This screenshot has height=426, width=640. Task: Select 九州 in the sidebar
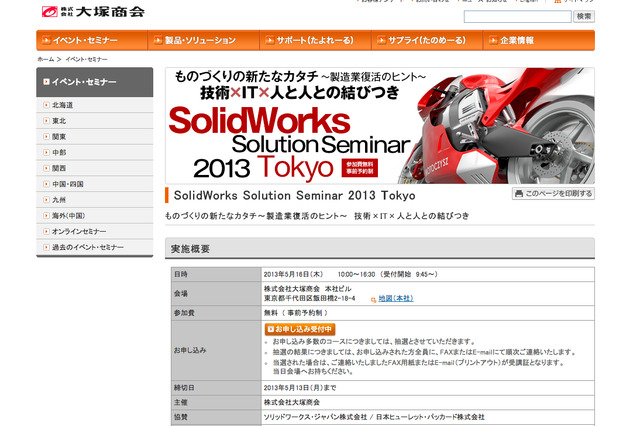95,200
